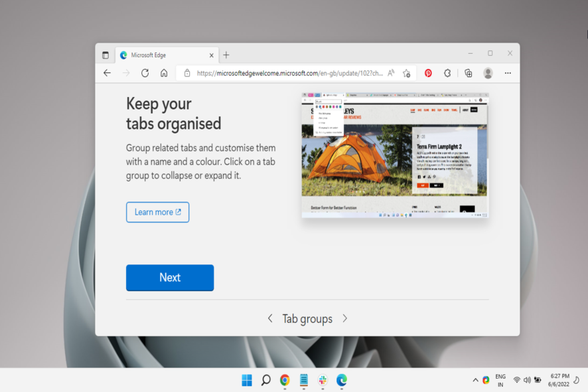Image resolution: width=588 pixels, height=392 pixels.
Task: View site information lock icon
Action: click(x=187, y=73)
